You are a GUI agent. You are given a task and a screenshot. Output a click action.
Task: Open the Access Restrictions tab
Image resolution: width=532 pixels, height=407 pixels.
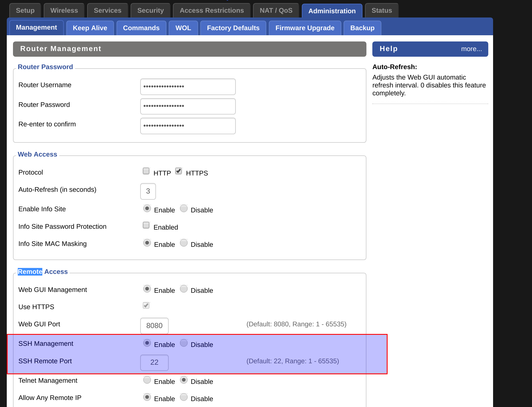[x=212, y=10]
